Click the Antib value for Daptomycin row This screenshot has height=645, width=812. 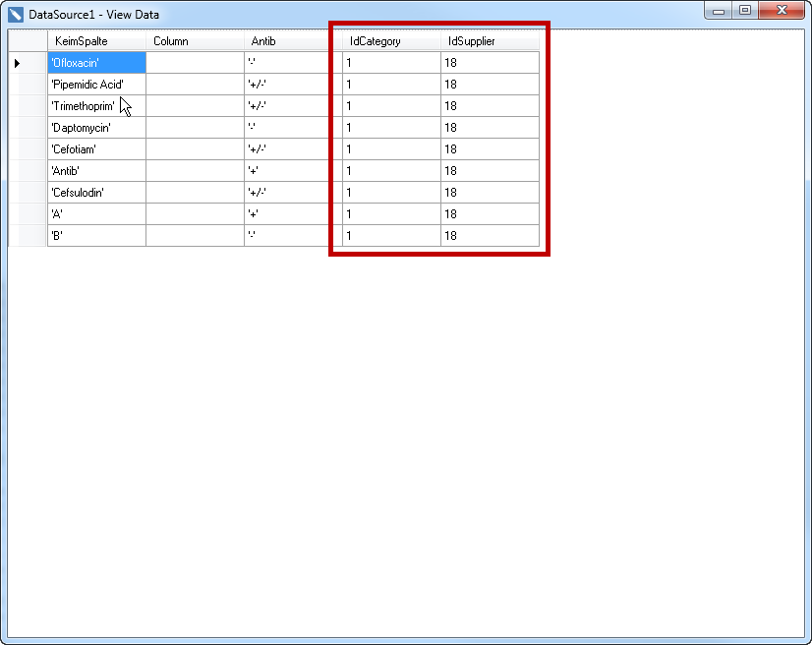click(x=294, y=128)
